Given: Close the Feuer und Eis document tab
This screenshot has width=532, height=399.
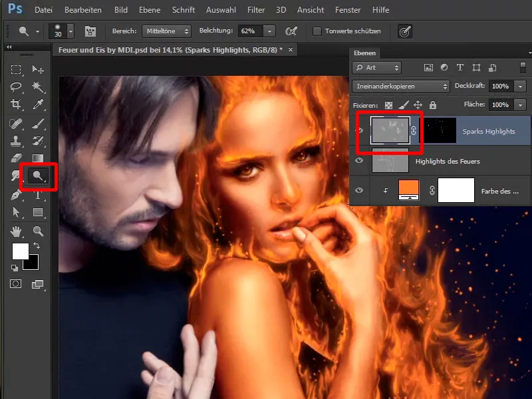Looking at the screenshot, I should click(x=291, y=49).
